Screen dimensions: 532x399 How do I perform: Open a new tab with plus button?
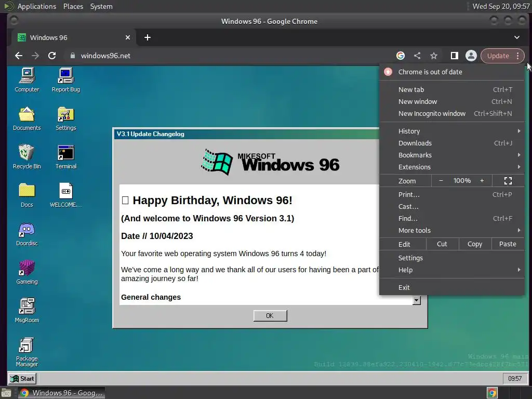point(147,37)
